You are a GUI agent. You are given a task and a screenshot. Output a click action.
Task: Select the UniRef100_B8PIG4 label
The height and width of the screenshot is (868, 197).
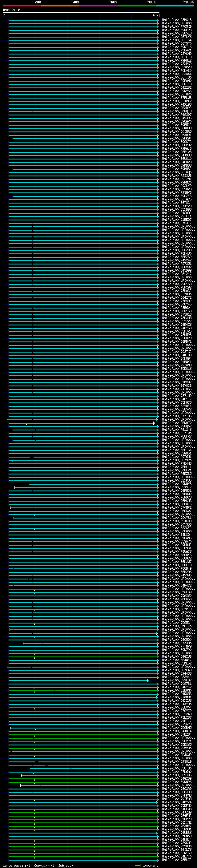tap(176, 450)
